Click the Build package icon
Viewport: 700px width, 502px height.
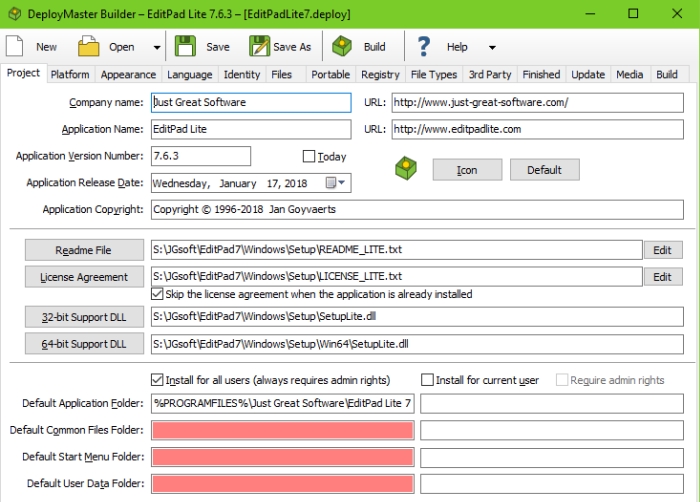click(343, 46)
